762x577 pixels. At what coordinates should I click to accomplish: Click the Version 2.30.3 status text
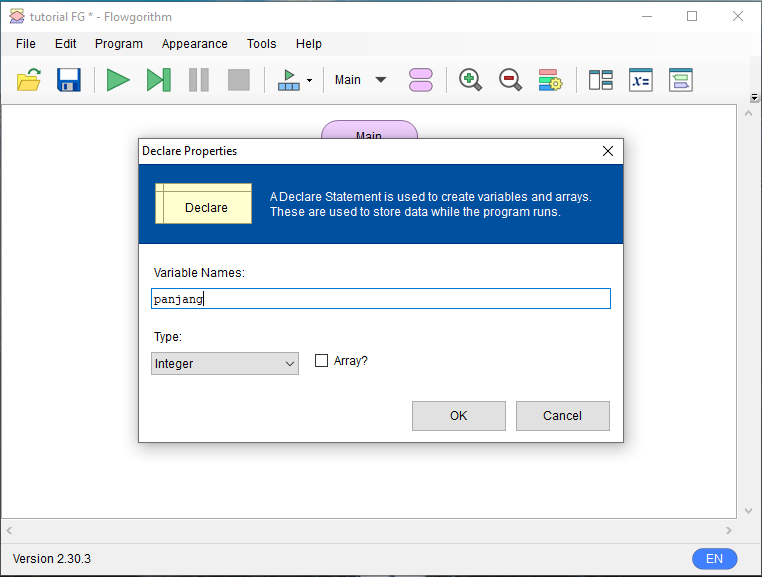52,559
